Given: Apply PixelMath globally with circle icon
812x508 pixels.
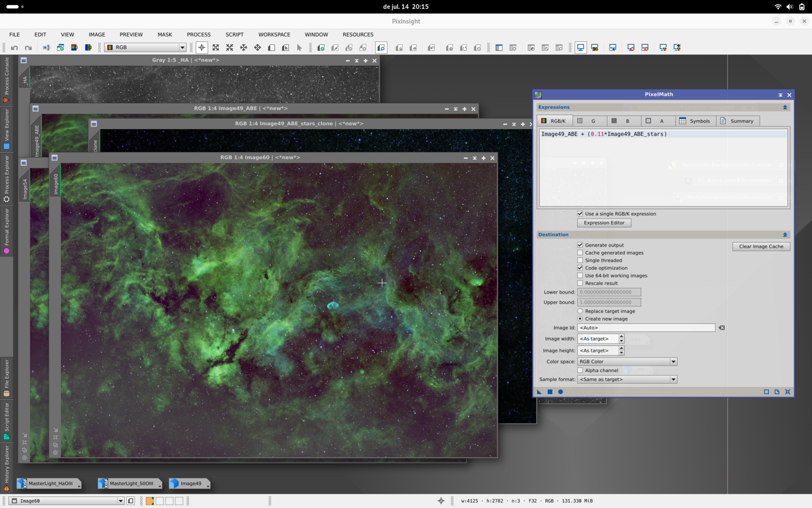Looking at the screenshot, I should pos(560,392).
